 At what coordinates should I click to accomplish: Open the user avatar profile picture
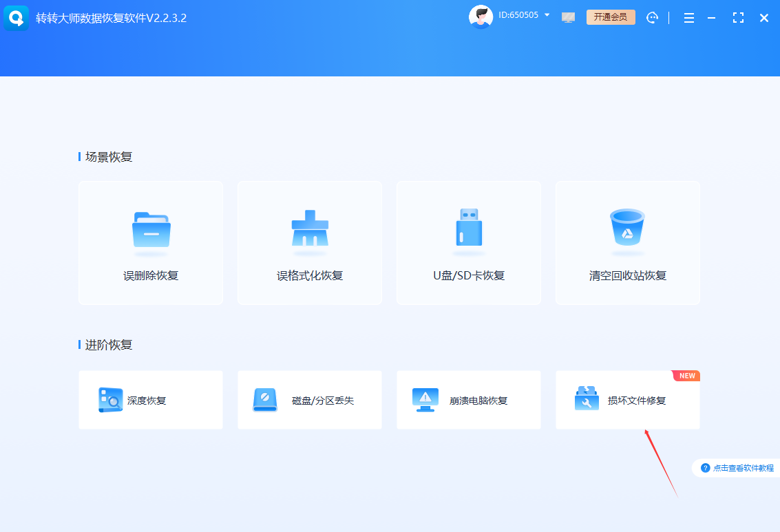(x=481, y=15)
